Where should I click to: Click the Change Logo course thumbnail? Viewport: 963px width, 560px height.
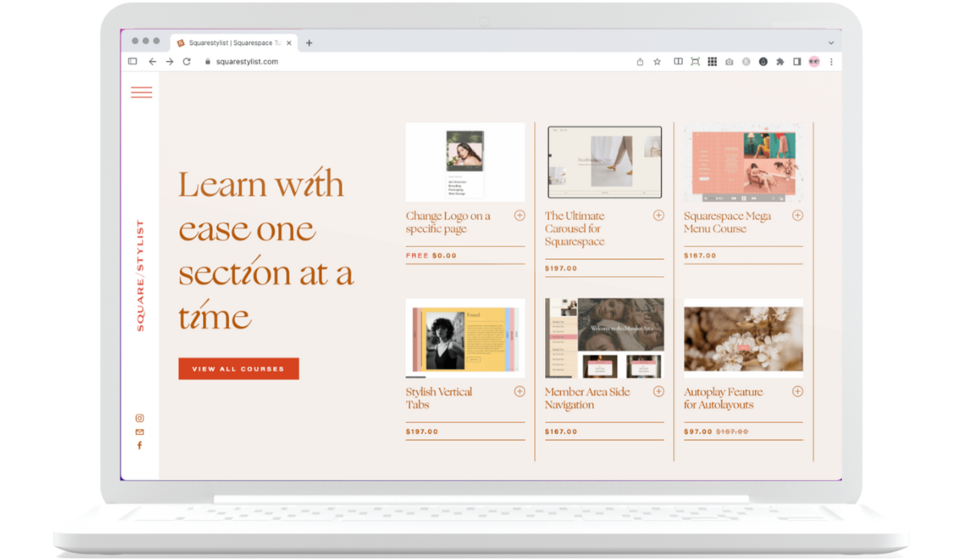465,162
